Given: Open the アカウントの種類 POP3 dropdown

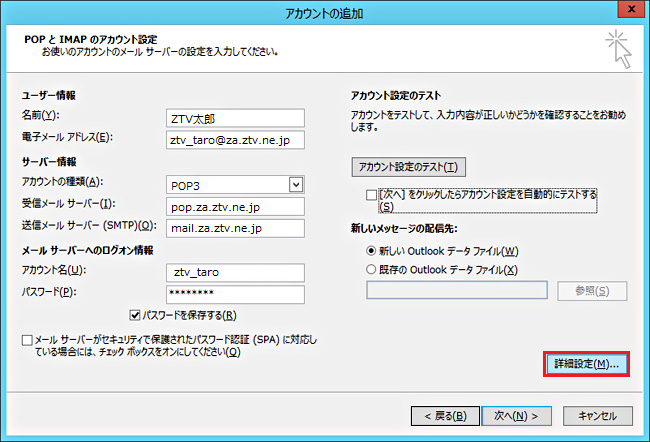Looking at the screenshot, I should 235,184.
